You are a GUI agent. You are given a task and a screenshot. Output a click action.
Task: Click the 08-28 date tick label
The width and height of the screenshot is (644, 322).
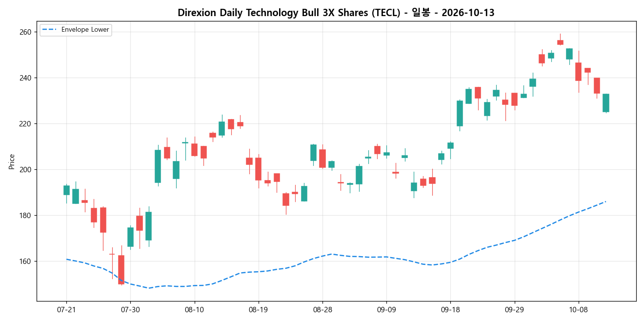tap(322, 310)
